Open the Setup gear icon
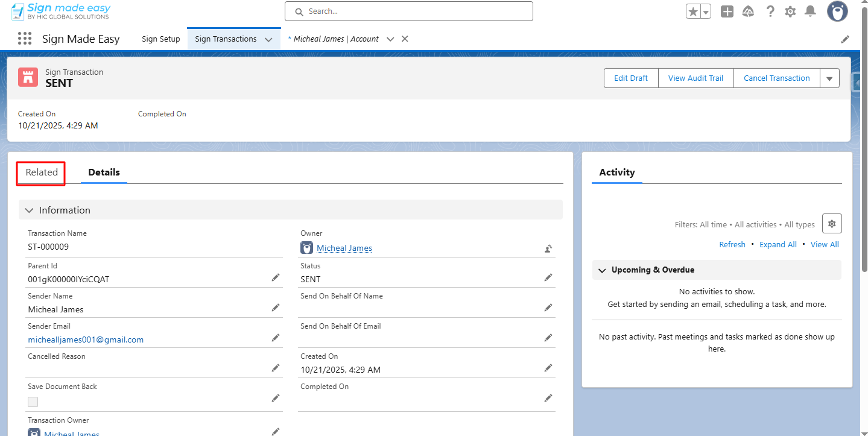Image resolution: width=868 pixels, height=436 pixels. [790, 11]
